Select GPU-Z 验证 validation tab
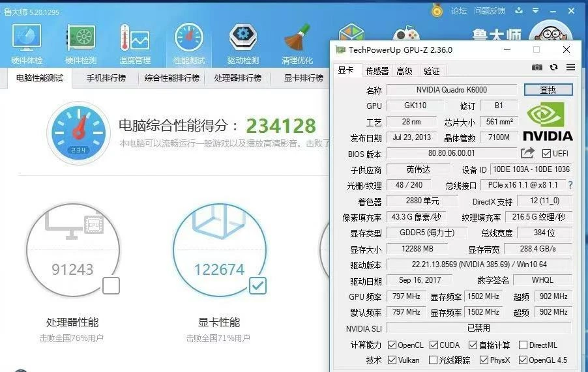Viewport: 588px width, 372px height. [432, 71]
